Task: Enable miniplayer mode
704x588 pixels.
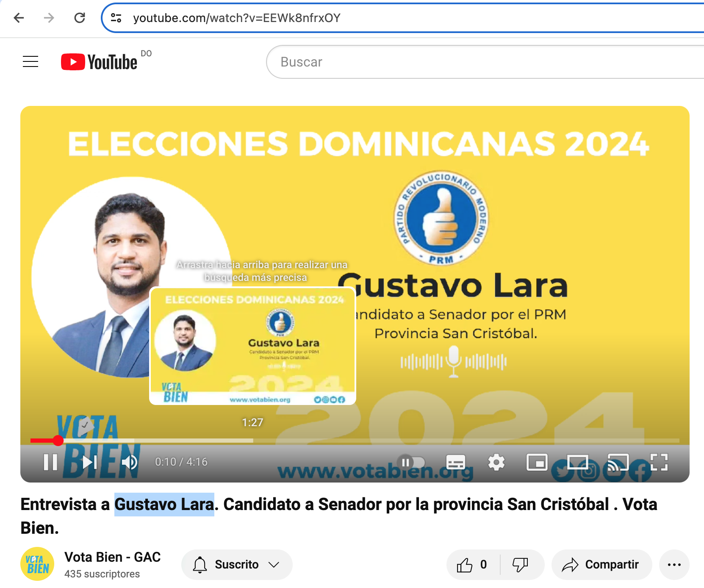Action: (537, 462)
